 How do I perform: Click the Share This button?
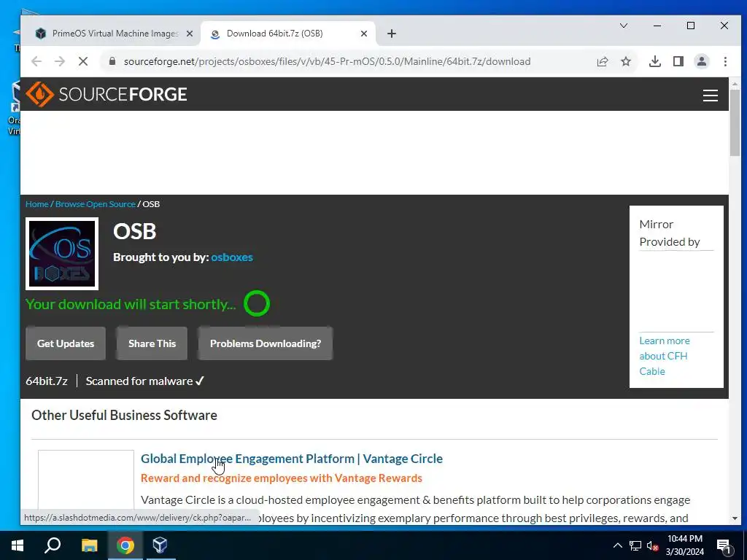152,343
